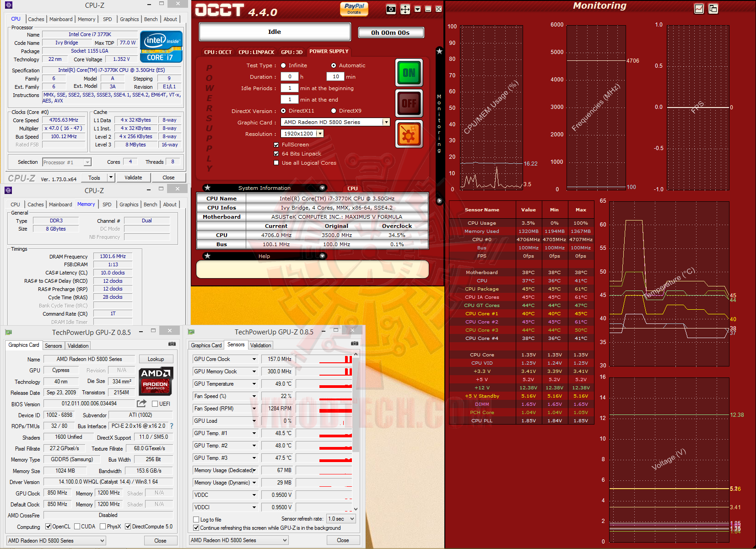
Task: Click the green ON button in OCCT
Action: coord(409,73)
